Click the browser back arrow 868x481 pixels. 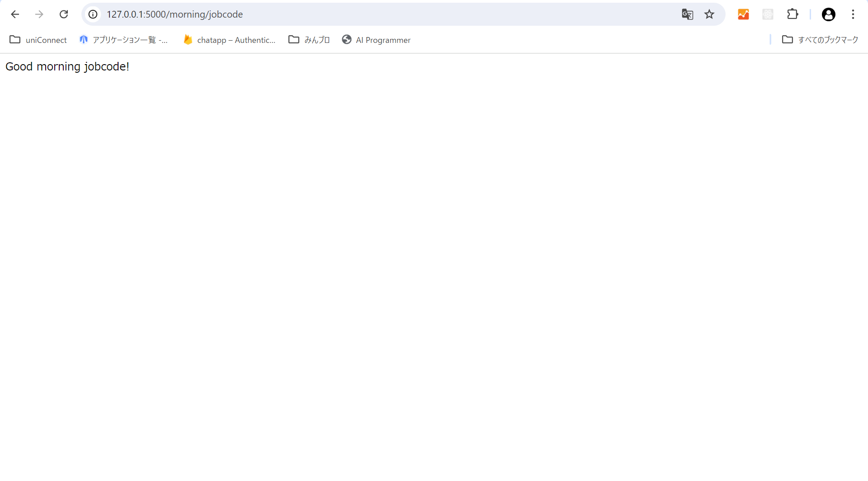pos(15,14)
